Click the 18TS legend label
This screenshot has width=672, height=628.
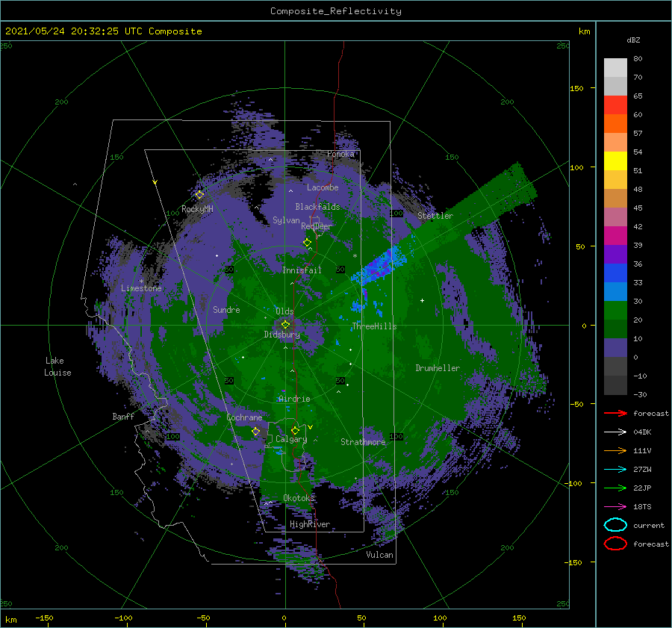click(x=642, y=507)
